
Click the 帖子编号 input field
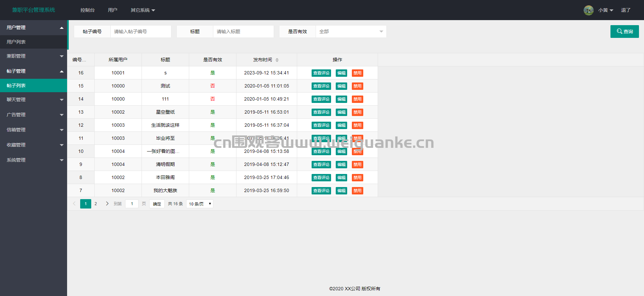[141, 32]
